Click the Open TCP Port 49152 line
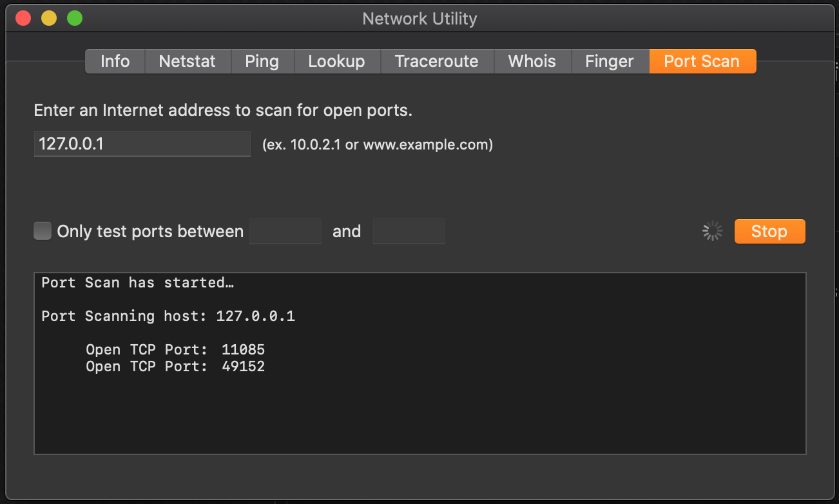Image resolution: width=839 pixels, height=504 pixels. (175, 367)
